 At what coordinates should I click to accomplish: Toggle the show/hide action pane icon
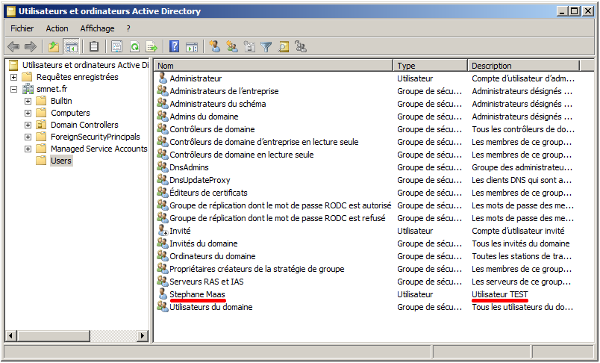[x=192, y=47]
